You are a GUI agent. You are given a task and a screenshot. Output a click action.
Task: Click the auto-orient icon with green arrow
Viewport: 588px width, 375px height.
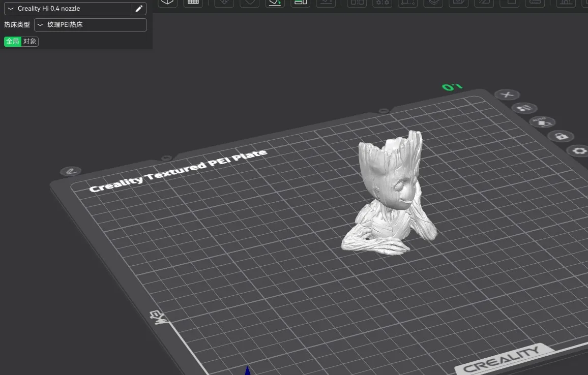pos(275,3)
